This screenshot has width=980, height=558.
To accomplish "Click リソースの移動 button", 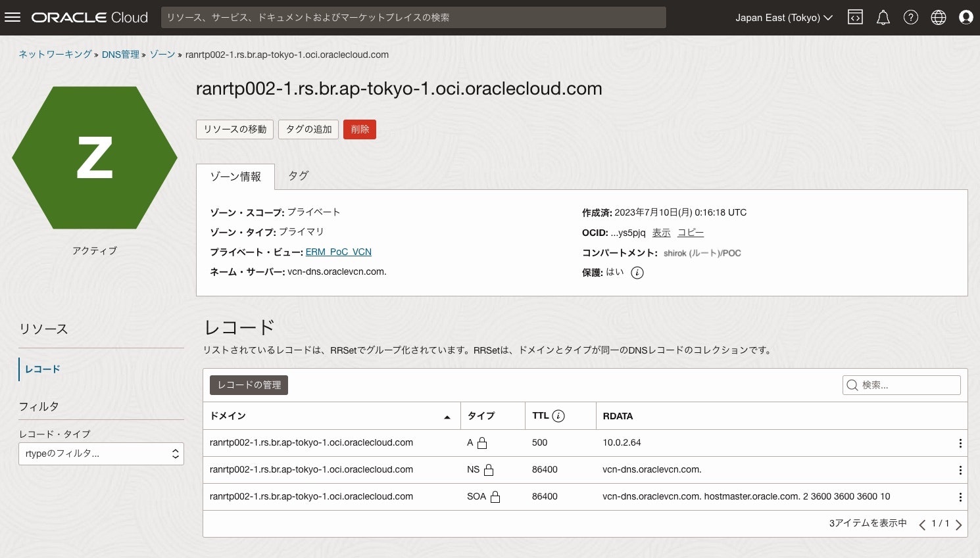I will click(235, 129).
